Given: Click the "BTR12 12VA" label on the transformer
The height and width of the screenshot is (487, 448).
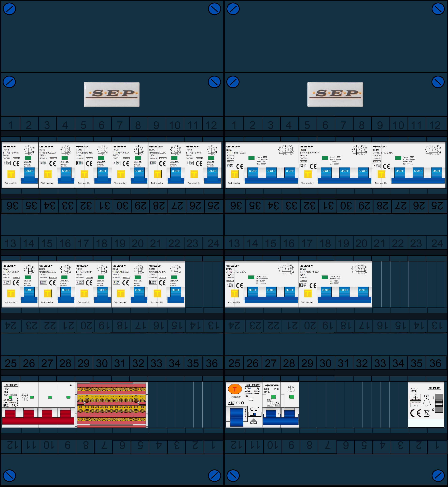Looking at the screenshot, I should pos(414,390).
